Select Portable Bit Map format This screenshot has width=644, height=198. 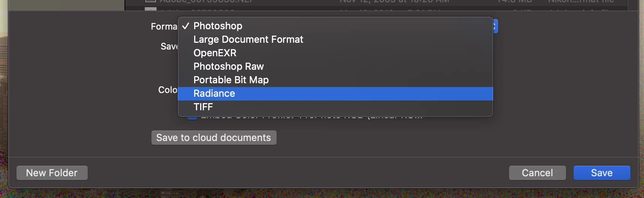(335, 80)
